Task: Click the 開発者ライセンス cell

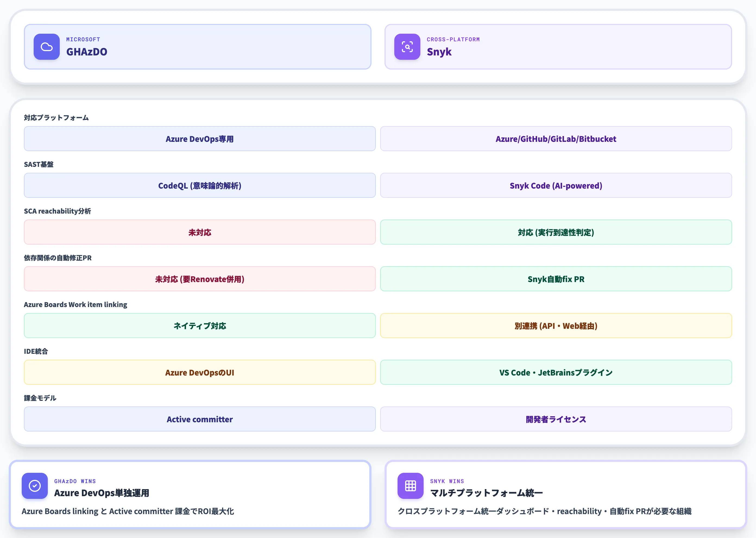Action: (556, 419)
